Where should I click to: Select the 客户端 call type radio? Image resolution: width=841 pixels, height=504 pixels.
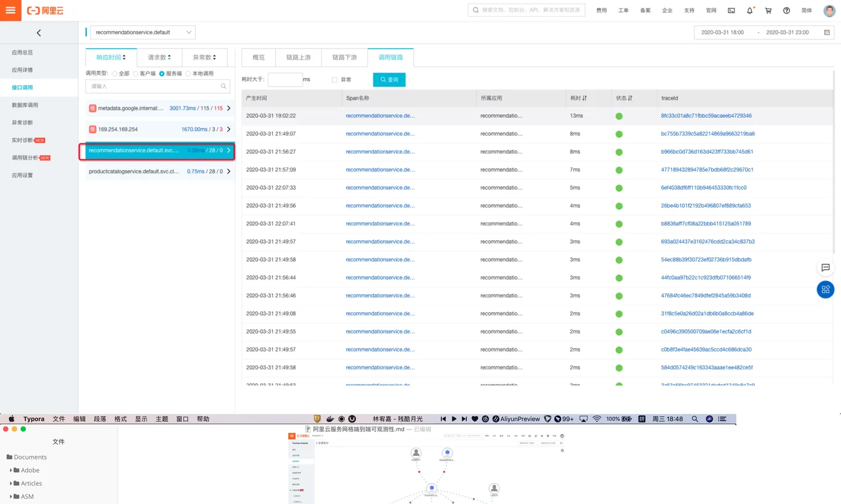click(x=136, y=73)
